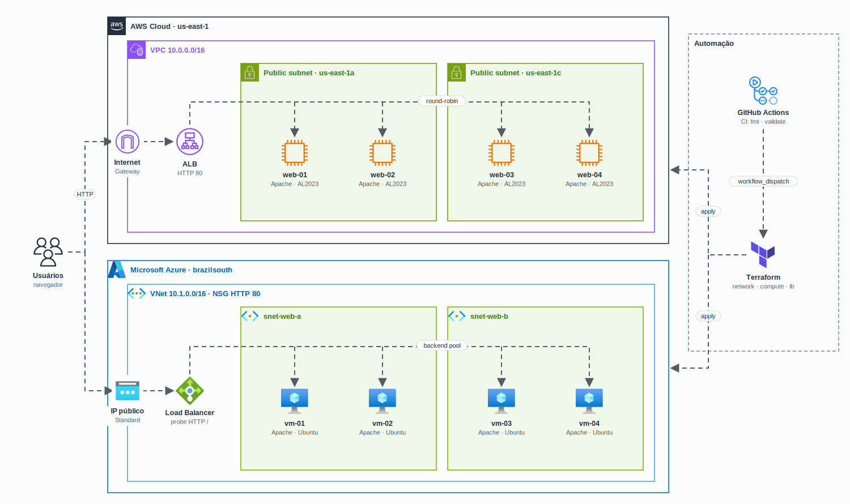Select the 'snet-web-a' label
This screenshot has width=850, height=504.
pyautogui.click(x=282, y=316)
